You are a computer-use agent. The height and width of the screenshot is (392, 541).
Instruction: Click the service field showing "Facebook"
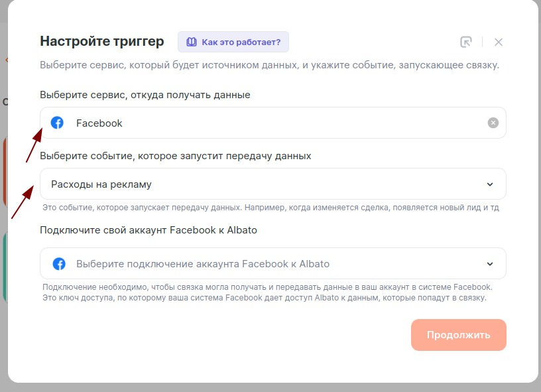pos(265,123)
